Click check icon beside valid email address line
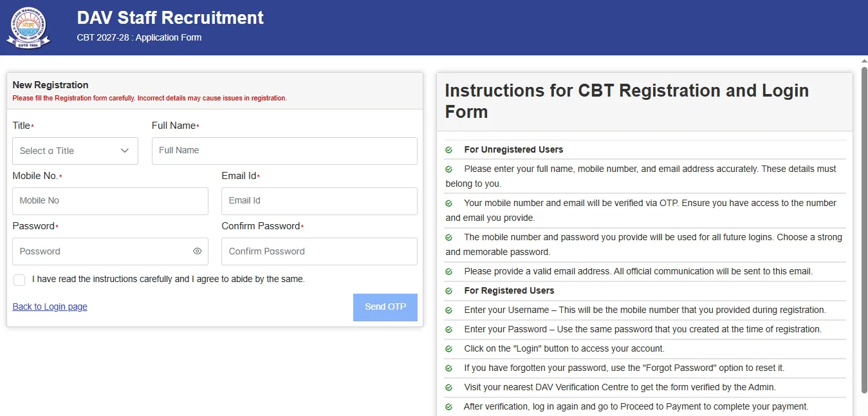Viewport: 868px width, 416px height. coord(449,272)
